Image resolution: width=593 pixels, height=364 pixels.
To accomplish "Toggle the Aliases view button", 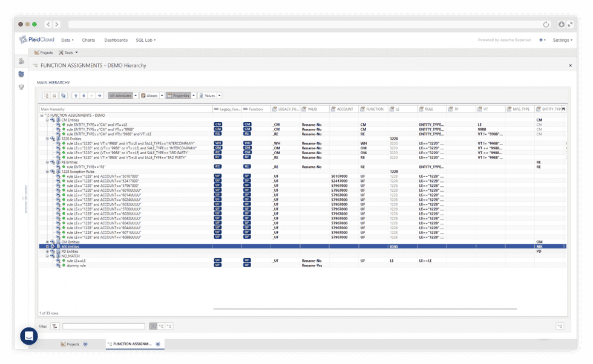I will coord(149,96).
